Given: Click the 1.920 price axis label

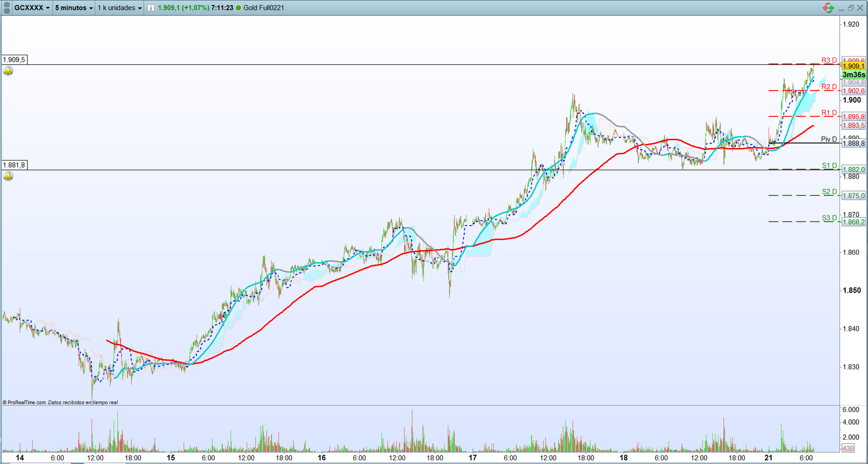Looking at the screenshot, I should click(851, 24).
